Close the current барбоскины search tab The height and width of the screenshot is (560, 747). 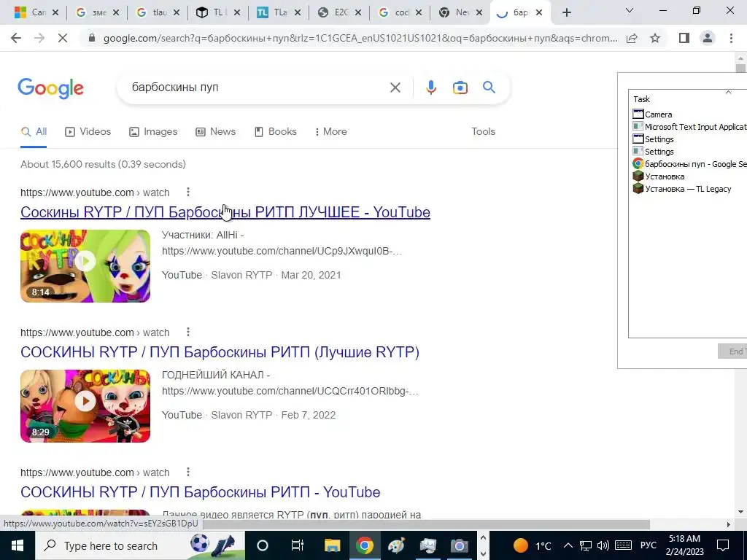pyautogui.click(x=539, y=13)
